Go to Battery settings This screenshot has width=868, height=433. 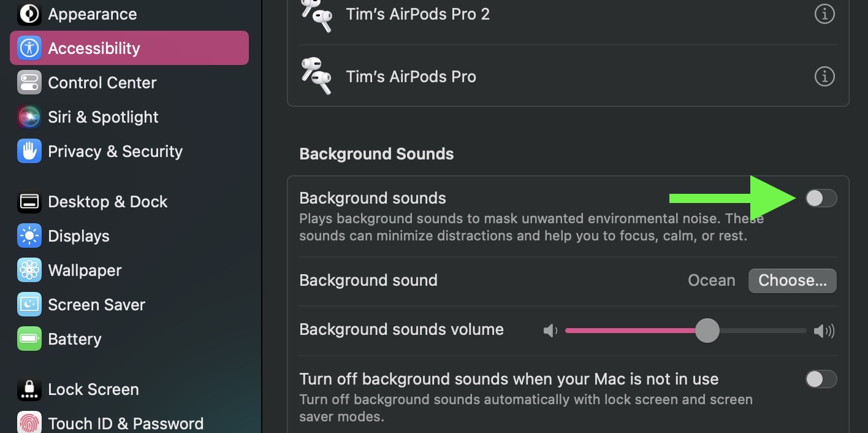(x=75, y=339)
